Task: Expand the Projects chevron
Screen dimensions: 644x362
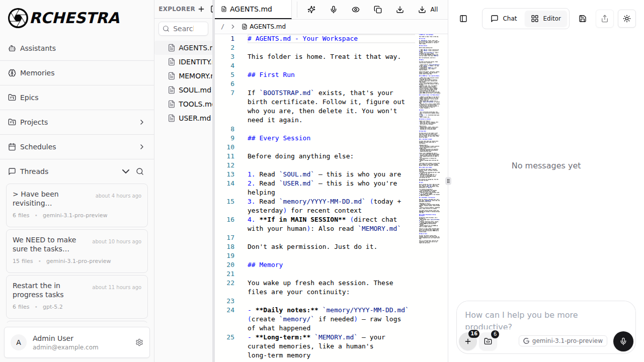Action: click(x=142, y=122)
